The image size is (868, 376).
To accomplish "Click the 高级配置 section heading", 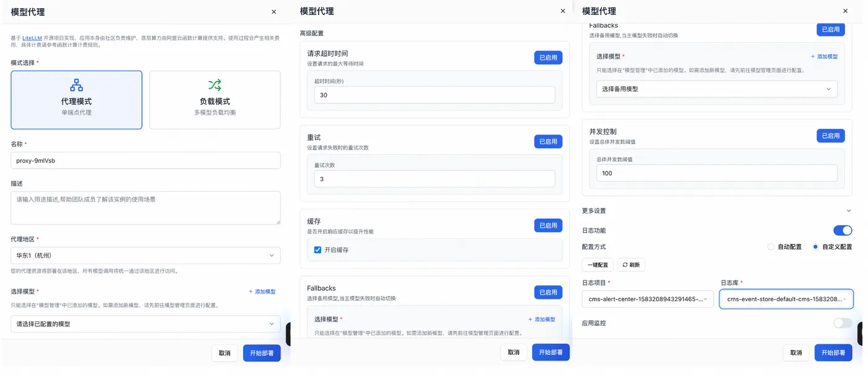I will (312, 34).
